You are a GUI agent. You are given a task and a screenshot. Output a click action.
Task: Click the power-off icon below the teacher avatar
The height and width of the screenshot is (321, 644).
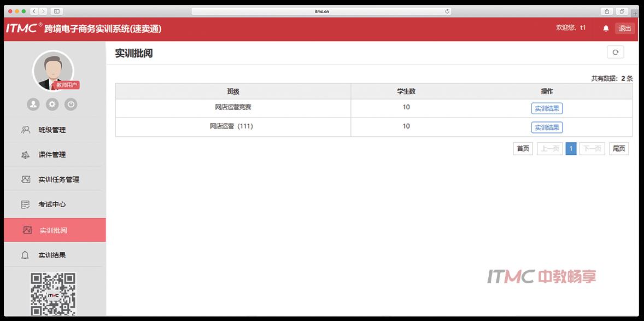point(71,104)
